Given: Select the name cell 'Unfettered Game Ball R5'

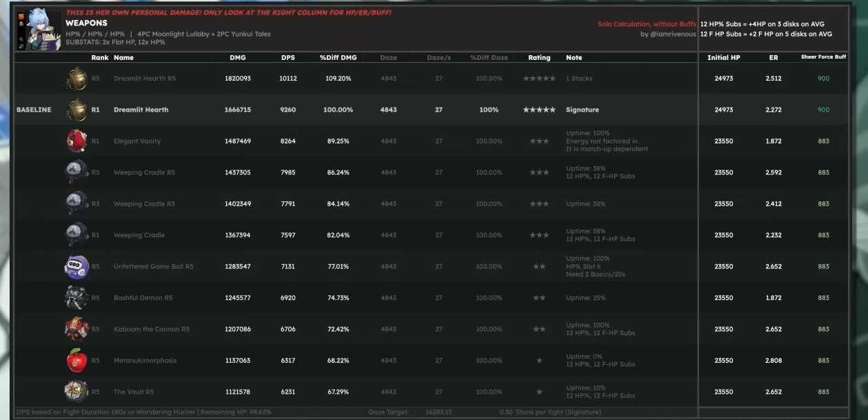Looking at the screenshot, I should (154, 267).
